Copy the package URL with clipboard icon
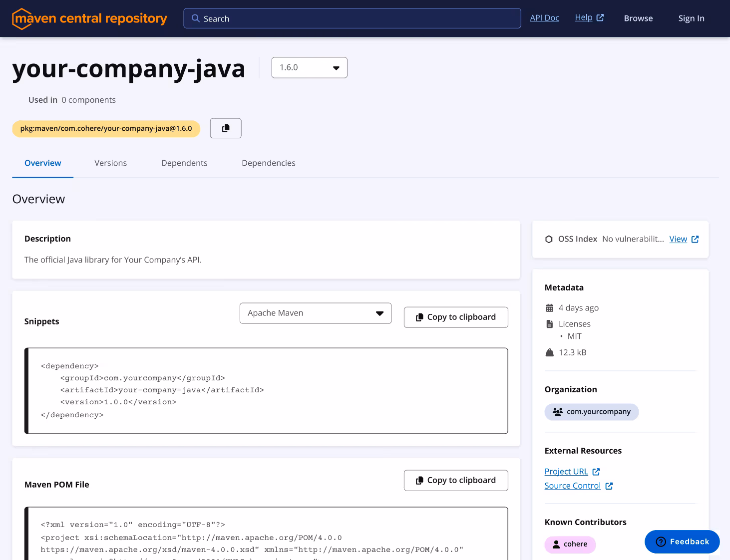Screen dimensions: 730x560 226,128
